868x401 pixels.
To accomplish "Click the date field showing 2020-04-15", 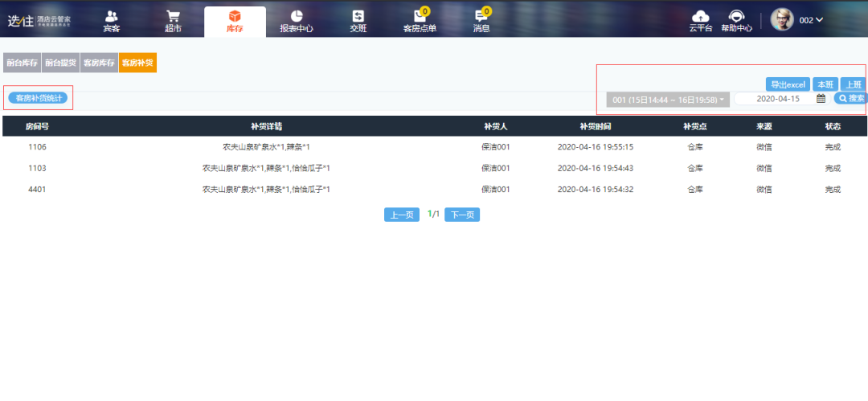I will point(777,99).
